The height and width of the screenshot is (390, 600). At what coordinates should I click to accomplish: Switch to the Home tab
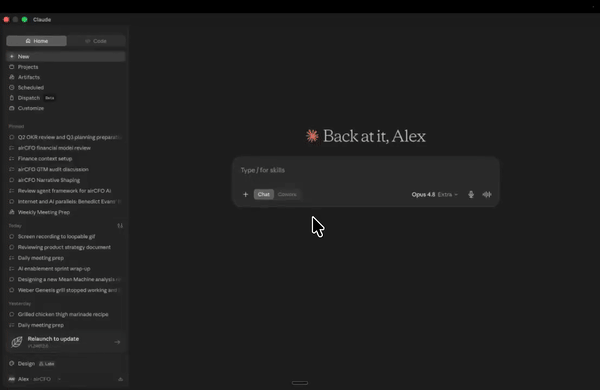(x=37, y=41)
